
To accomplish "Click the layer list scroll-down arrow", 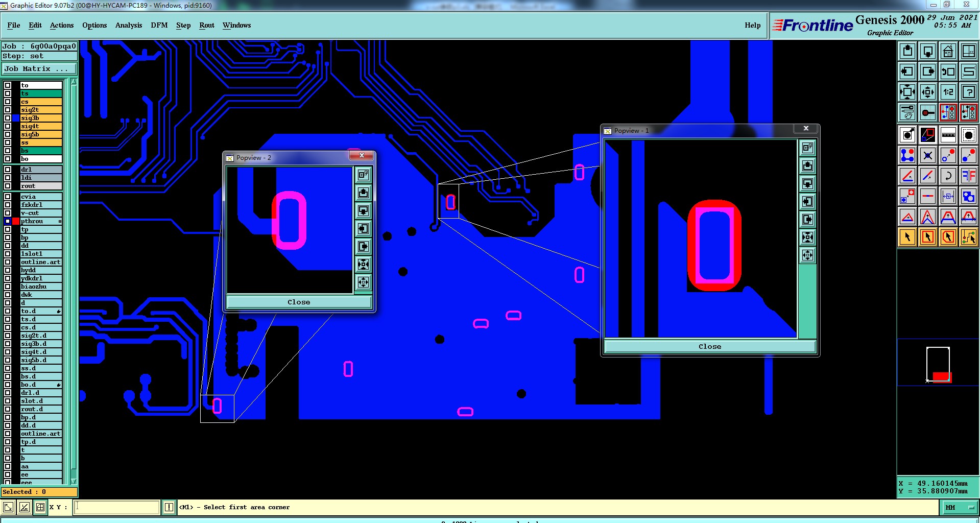I will click(74, 481).
